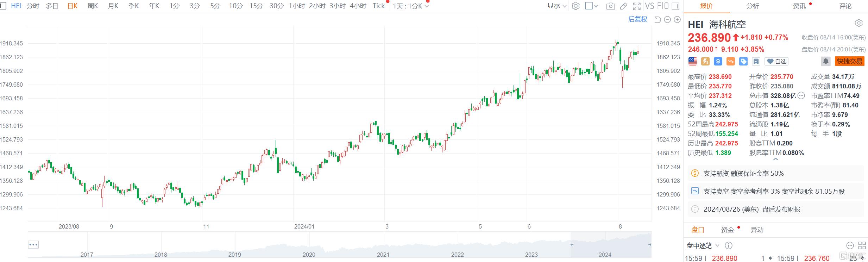The width and height of the screenshot is (868, 262).
Task: Click 2020 on the overview timeline
Action: 309,255
